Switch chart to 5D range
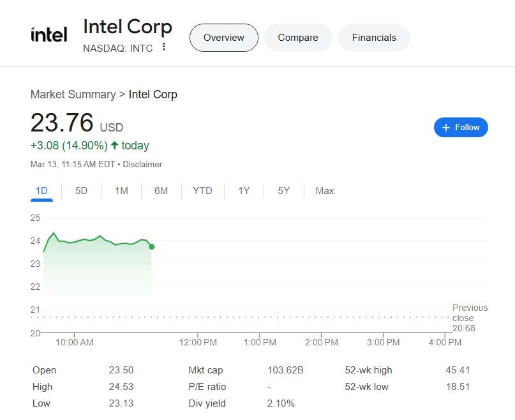The height and width of the screenshot is (420, 515). click(x=81, y=191)
